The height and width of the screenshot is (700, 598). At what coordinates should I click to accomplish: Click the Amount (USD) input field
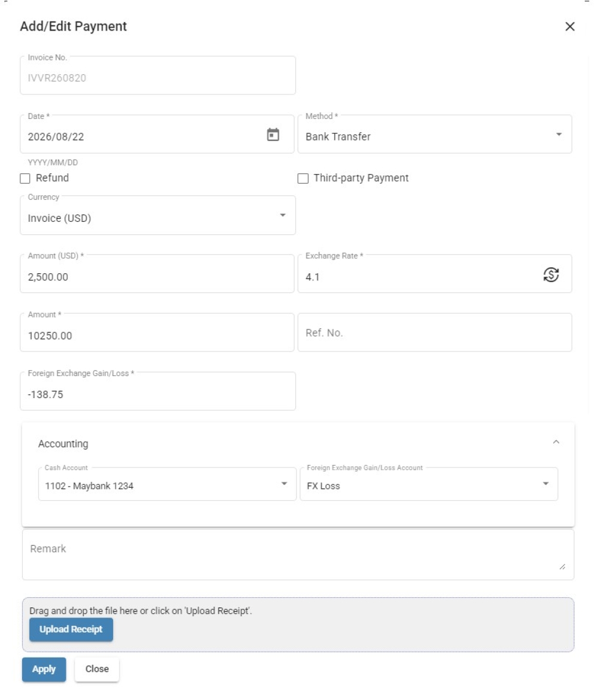157,274
